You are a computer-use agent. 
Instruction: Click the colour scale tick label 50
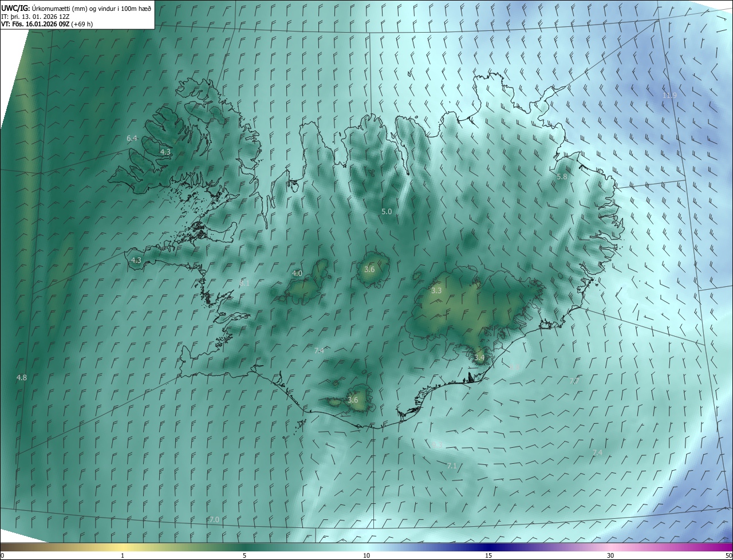[728, 555]
